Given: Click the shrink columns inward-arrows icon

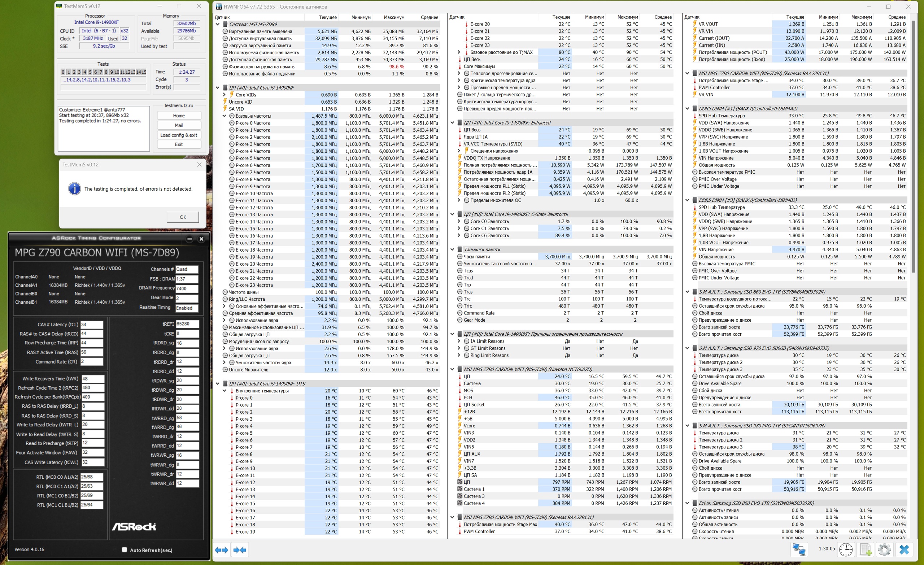Looking at the screenshot, I should tap(240, 550).
